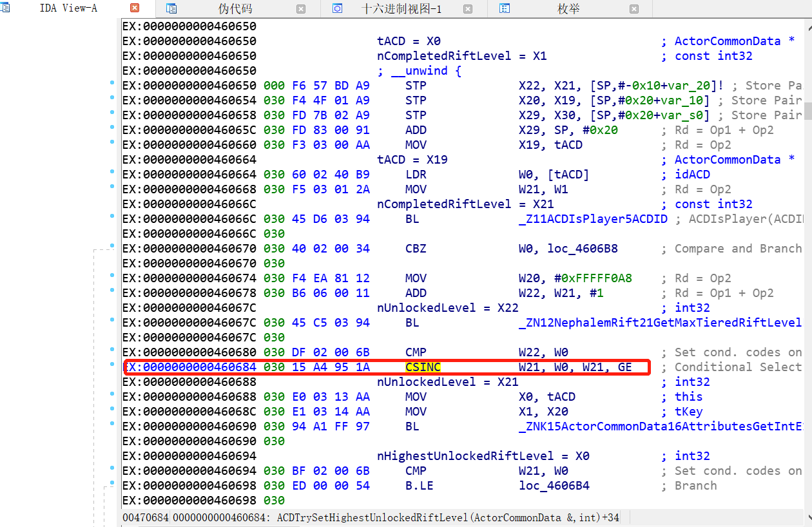The image size is (812, 527).
Task: Click the _ZN12NephalemRift21GetMaxTieredRiftLevel function reference
Action: click(660, 323)
